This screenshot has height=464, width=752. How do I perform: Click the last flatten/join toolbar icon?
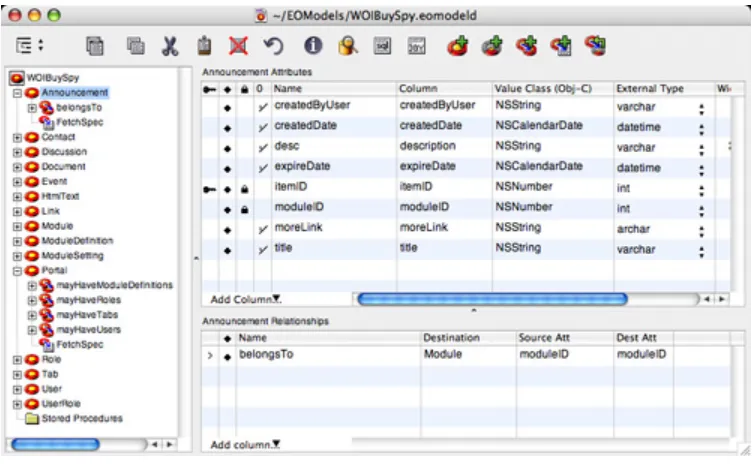(595, 46)
